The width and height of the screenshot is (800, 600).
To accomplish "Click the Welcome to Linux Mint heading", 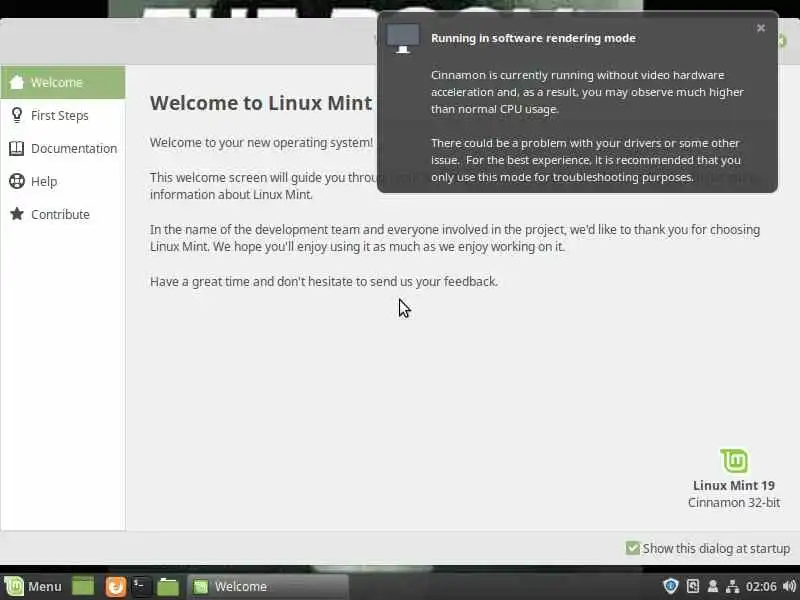I will click(x=261, y=103).
